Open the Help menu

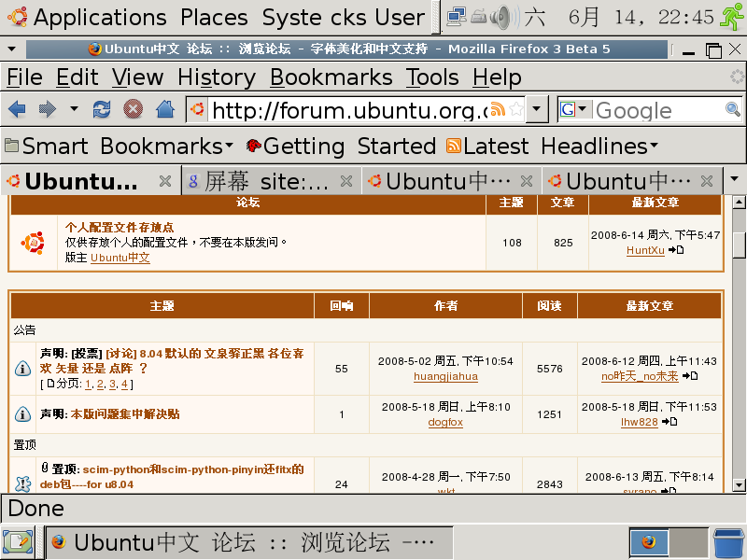tap(497, 77)
